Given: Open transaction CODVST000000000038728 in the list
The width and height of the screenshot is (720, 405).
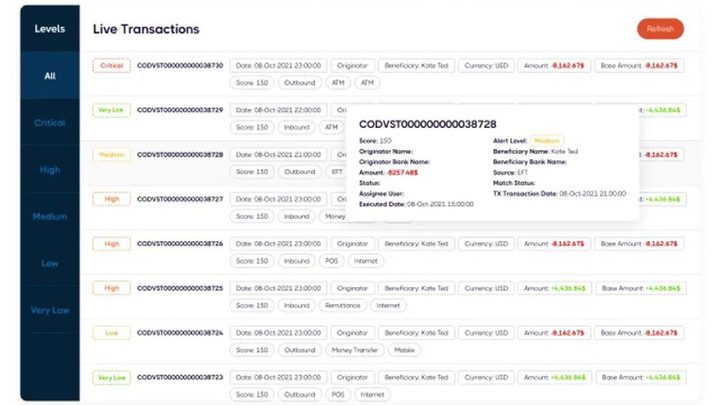Looking at the screenshot, I should point(180,155).
